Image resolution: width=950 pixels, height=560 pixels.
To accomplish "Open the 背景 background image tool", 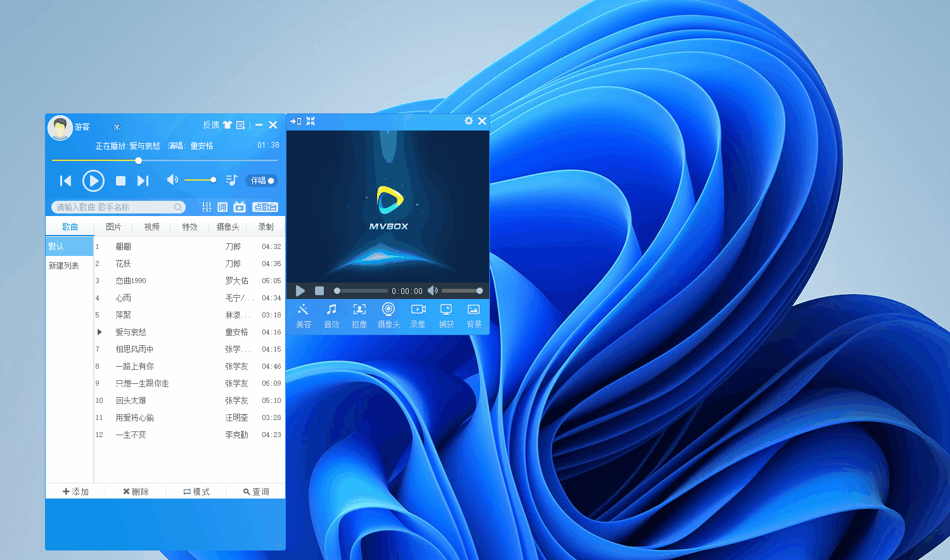I will 473,315.
